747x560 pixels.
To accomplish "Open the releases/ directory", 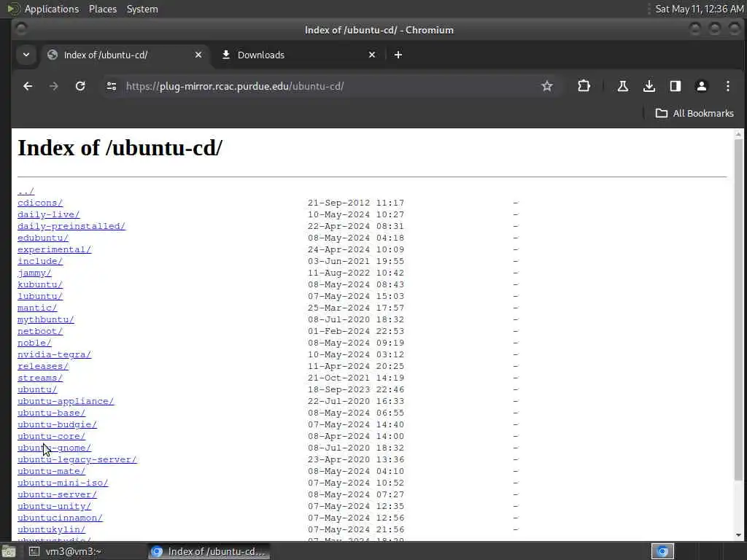I will 43,366.
